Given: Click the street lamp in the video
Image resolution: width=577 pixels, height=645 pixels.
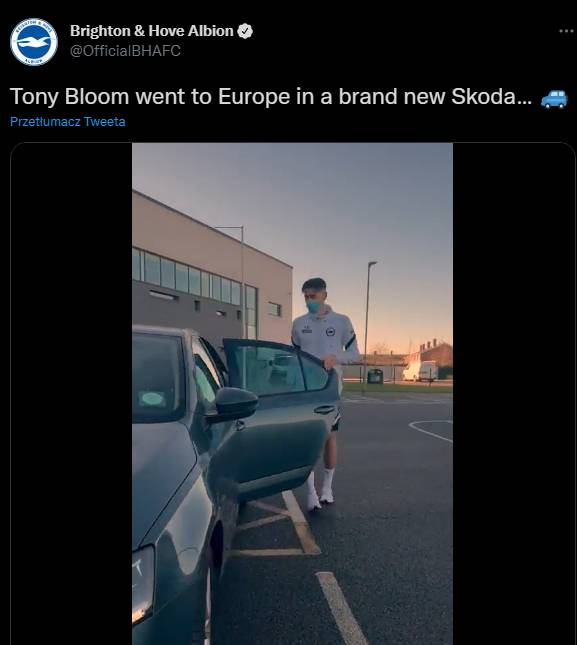Looking at the screenshot, I should [367, 326].
